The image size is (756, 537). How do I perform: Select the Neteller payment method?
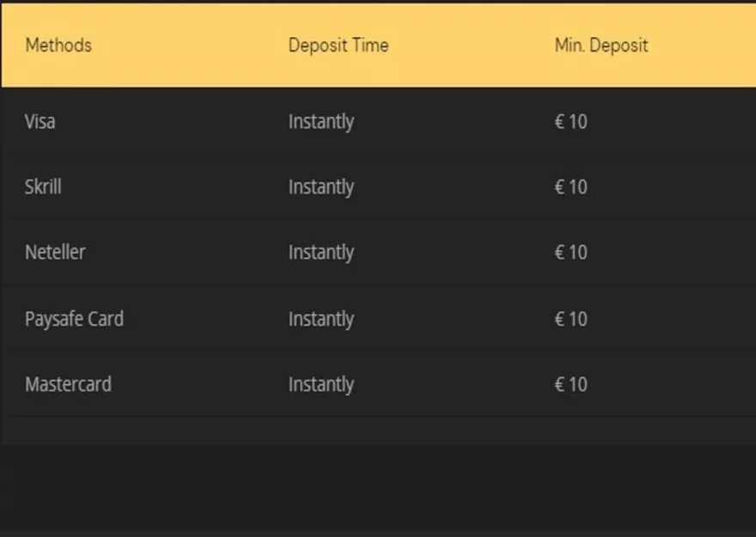55,252
